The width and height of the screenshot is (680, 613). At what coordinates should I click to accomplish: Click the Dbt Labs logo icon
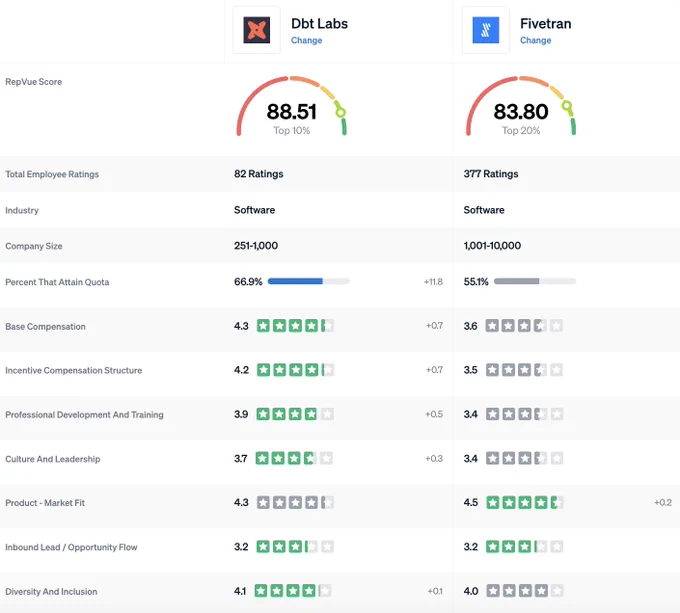[x=256, y=30]
